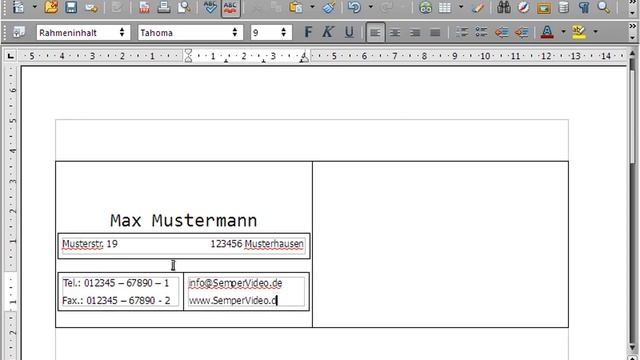Toggle italic (K) formatting
Viewport: 640px width, 360px height.
tap(328, 32)
